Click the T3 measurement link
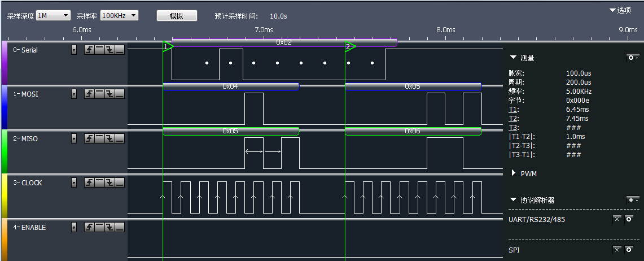Image resolution: width=644 pixels, height=261 pixels. point(513,128)
